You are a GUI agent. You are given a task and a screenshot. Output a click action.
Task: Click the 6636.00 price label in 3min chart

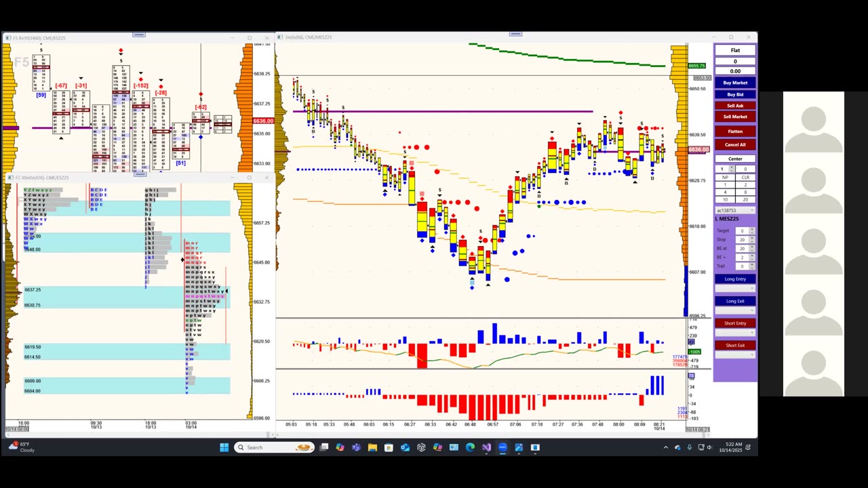[x=698, y=150]
